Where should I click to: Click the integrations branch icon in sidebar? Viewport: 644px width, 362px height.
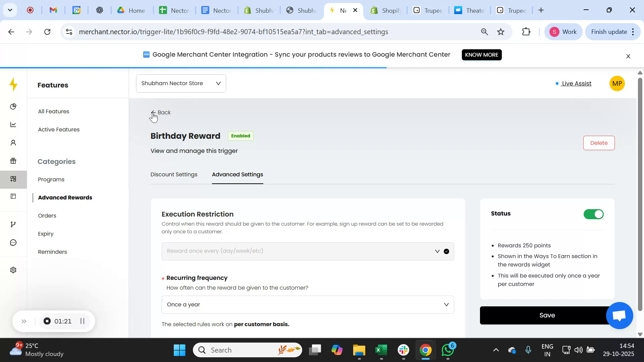click(13, 224)
